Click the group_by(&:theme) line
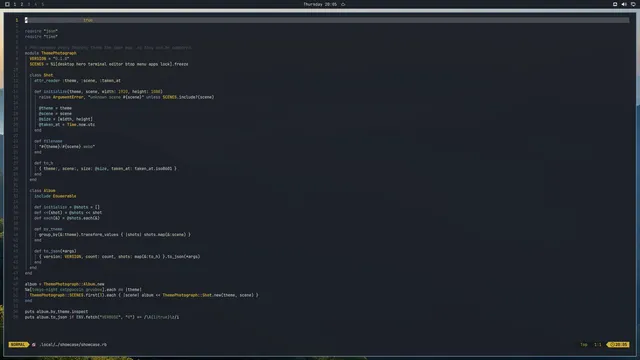 pos(115,235)
